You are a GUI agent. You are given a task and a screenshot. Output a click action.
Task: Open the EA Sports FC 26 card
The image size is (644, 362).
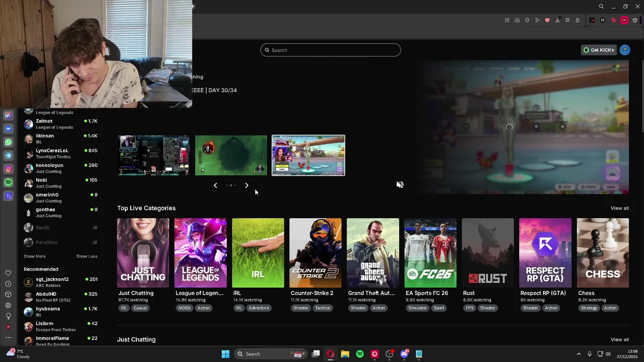pyautogui.click(x=430, y=253)
